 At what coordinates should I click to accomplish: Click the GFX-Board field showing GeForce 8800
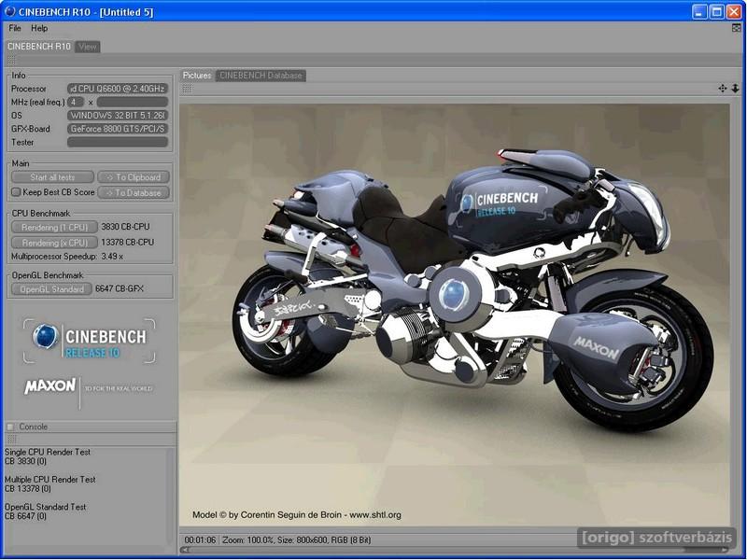coord(118,129)
